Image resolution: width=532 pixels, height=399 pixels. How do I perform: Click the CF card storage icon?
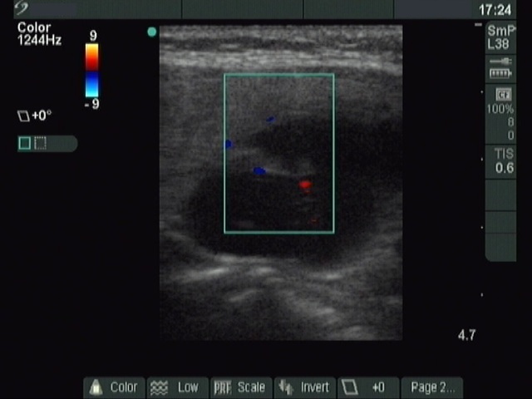click(x=502, y=95)
